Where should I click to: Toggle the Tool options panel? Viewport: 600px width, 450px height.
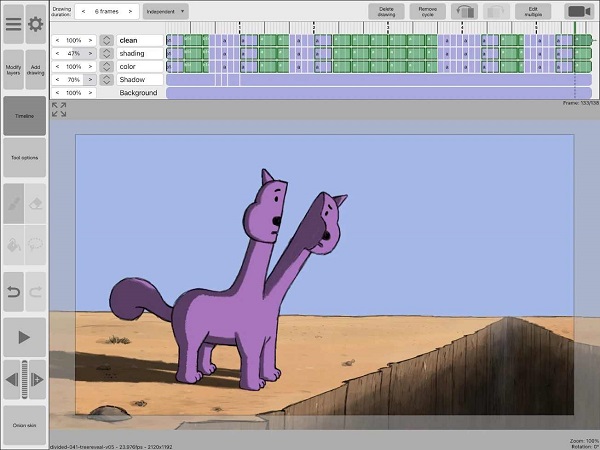coord(24,158)
